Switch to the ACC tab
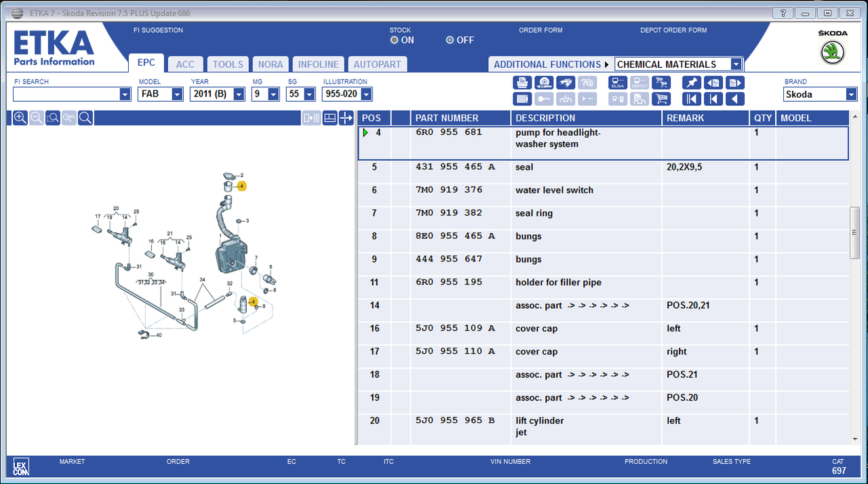The height and width of the screenshot is (484, 868). (x=185, y=64)
